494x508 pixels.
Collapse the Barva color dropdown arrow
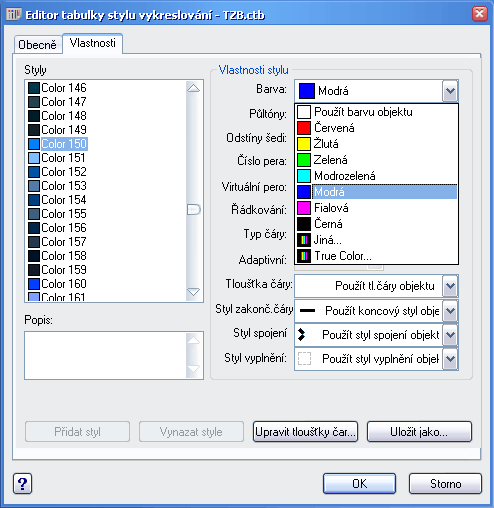coord(450,91)
